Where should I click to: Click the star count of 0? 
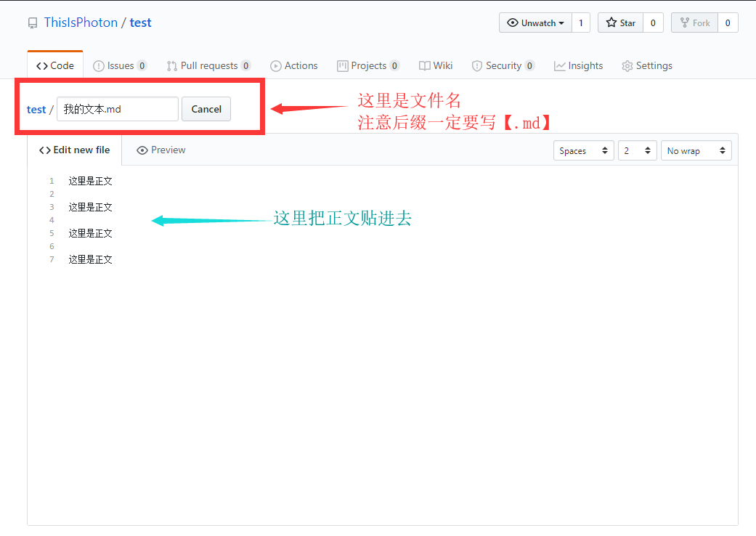tap(654, 23)
